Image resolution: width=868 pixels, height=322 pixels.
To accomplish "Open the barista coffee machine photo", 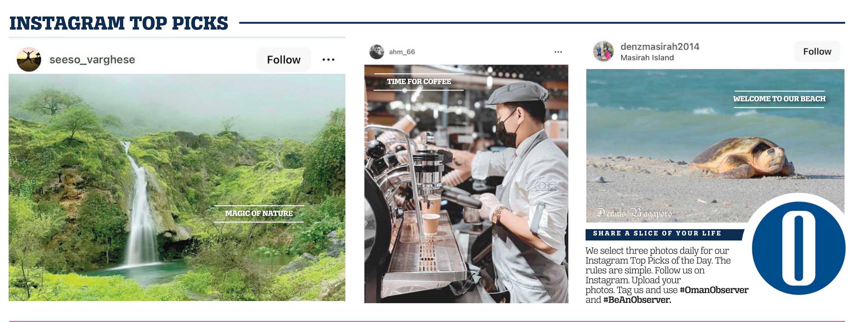I will click(466, 184).
